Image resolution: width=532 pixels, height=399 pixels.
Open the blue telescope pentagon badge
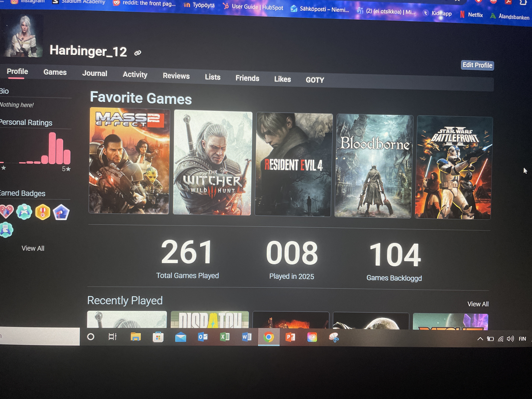click(x=61, y=212)
